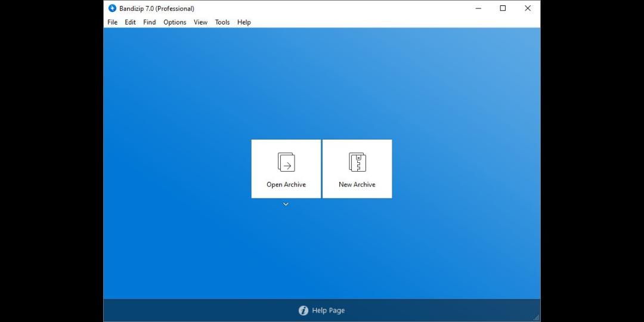Minimize the Bandizip window
Image resolution: width=644 pixels, height=322 pixels.
[x=478, y=8]
